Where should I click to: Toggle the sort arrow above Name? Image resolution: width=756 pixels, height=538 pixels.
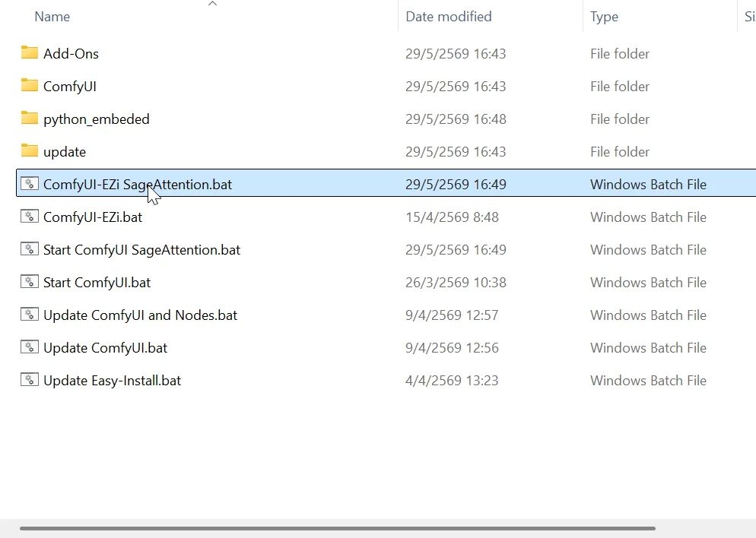(x=212, y=4)
